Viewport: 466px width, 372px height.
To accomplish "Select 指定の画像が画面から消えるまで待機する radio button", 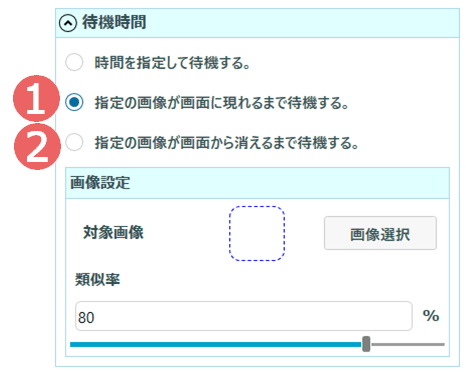I will 74,142.
